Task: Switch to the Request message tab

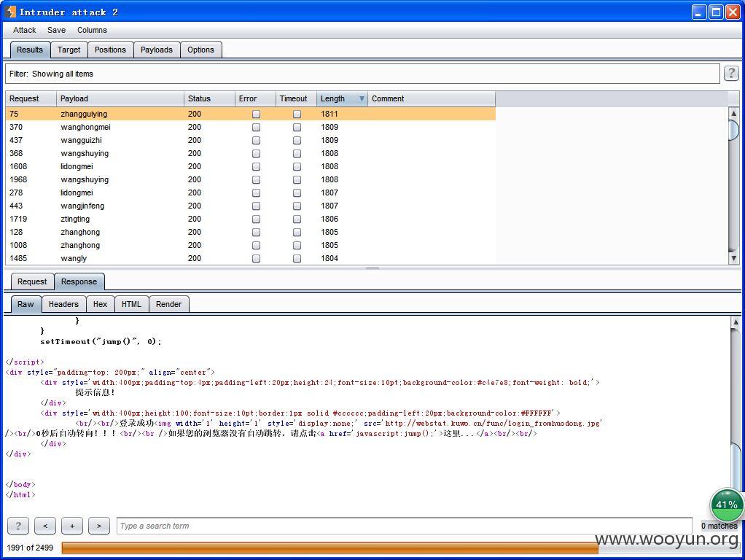Action: click(32, 281)
